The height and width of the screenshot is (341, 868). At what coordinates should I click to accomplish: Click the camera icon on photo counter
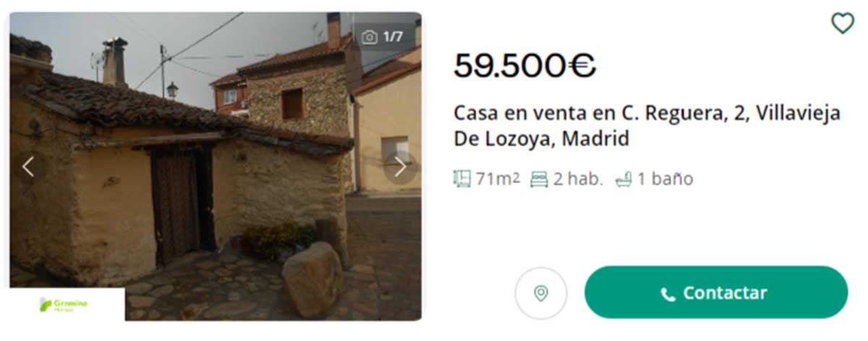coord(370,37)
